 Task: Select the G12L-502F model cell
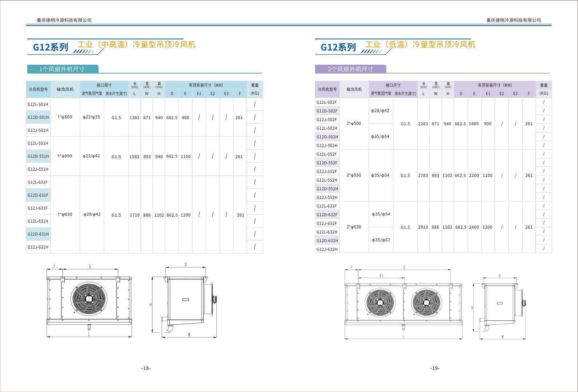[327, 102]
